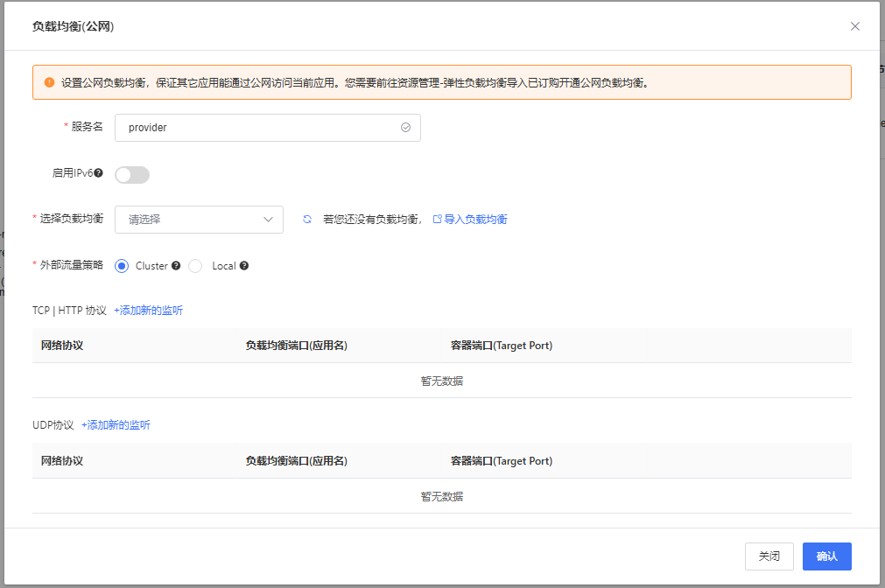Click the TCP | HTTP 协议 section label
Screen dimensions: 885x588
69,311
